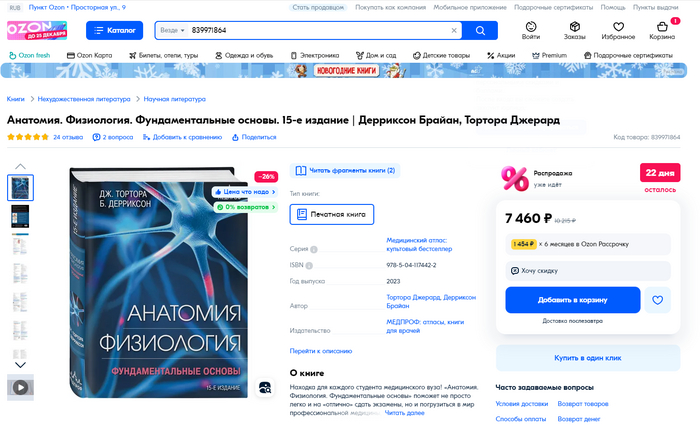700x435 pixels.
Task: Open image search icon on book cover
Action: point(265,388)
